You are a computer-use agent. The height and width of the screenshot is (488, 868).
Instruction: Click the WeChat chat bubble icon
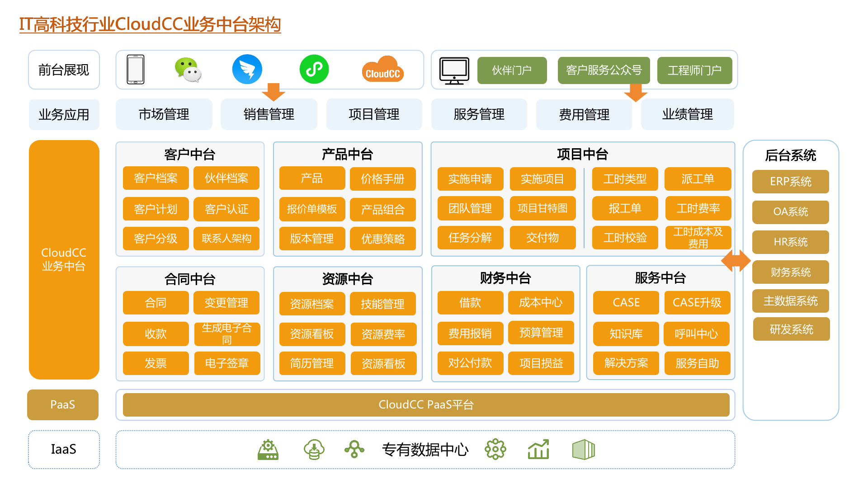pos(188,70)
